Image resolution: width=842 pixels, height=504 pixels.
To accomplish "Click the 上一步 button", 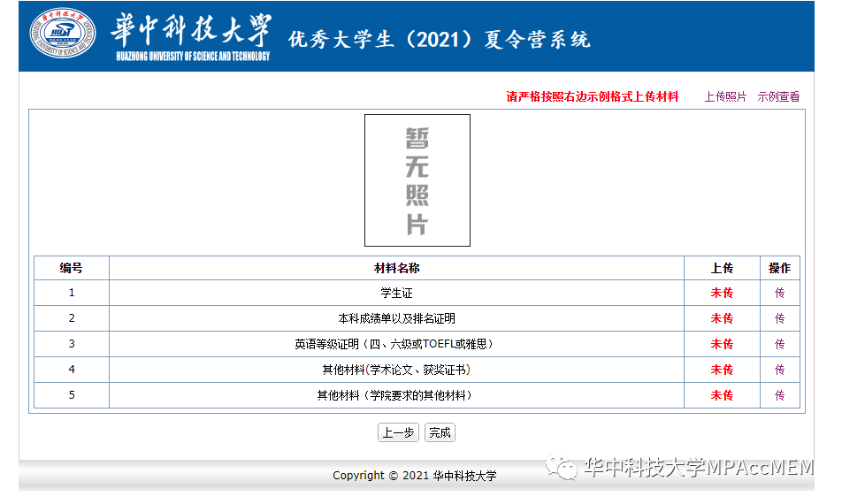I will tap(398, 432).
